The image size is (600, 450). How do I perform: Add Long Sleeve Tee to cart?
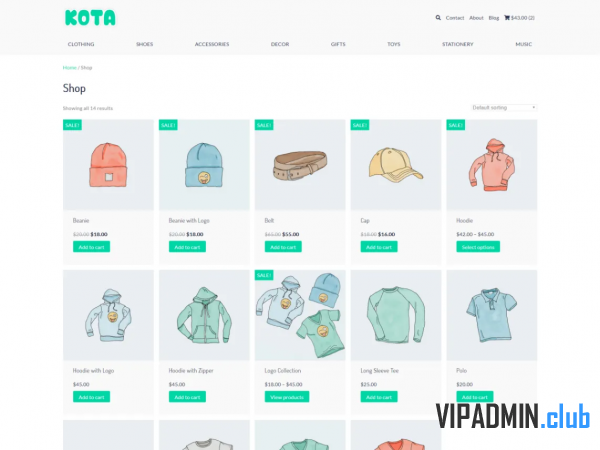[x=379, y=397]
